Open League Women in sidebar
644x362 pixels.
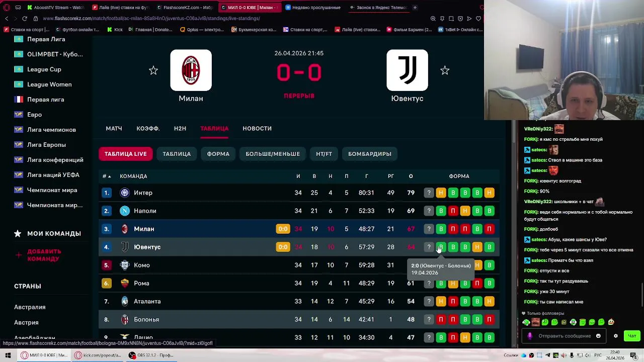(49, 84)
